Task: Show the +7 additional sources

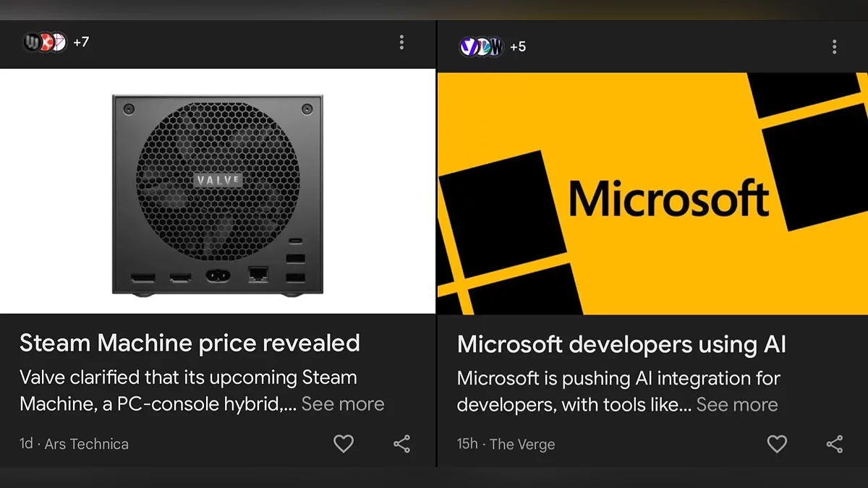Action: 81,42
